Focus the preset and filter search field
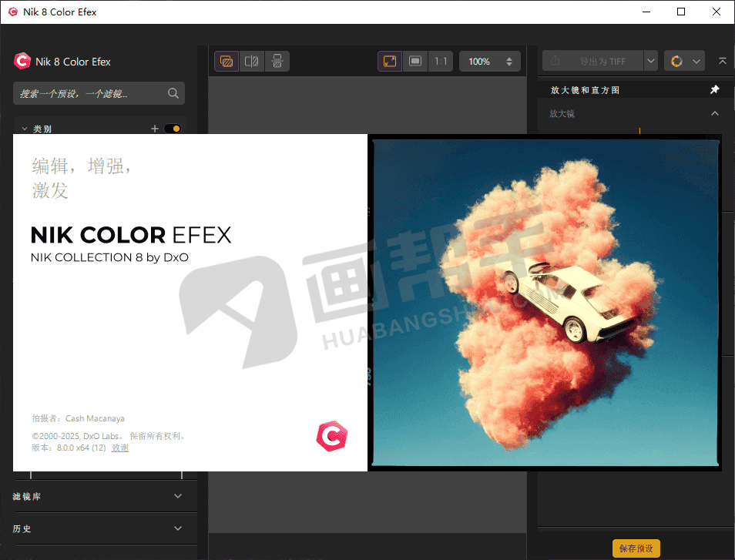 (x=99, y=93)
